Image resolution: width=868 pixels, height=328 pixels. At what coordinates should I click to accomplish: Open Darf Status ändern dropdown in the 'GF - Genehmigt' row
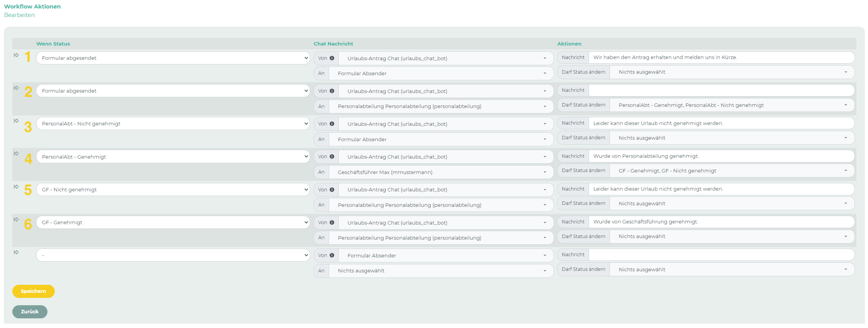pyautogui.click(x=732, y=237)
